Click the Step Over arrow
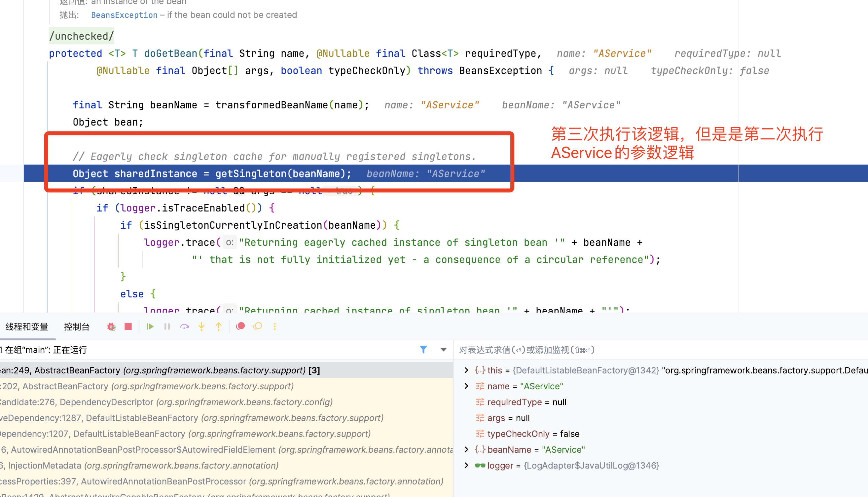Viewport: 868px width, 497px height. click(x=185, y=327)
